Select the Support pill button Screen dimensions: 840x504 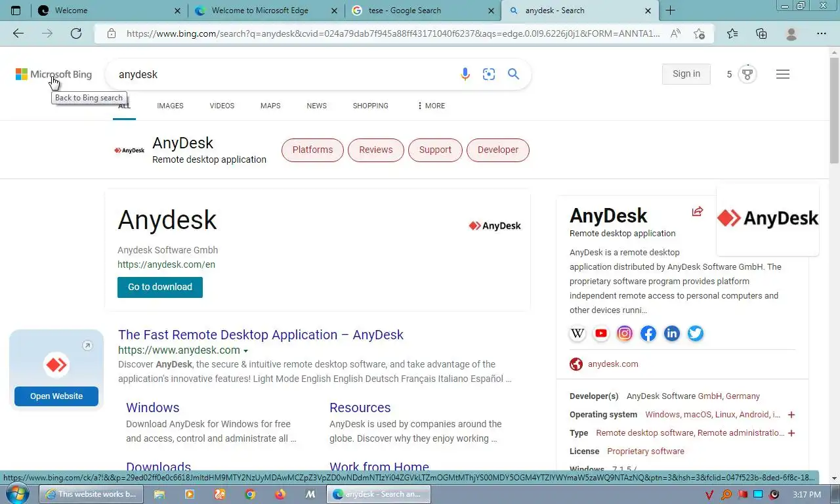[x=435, y=150]
